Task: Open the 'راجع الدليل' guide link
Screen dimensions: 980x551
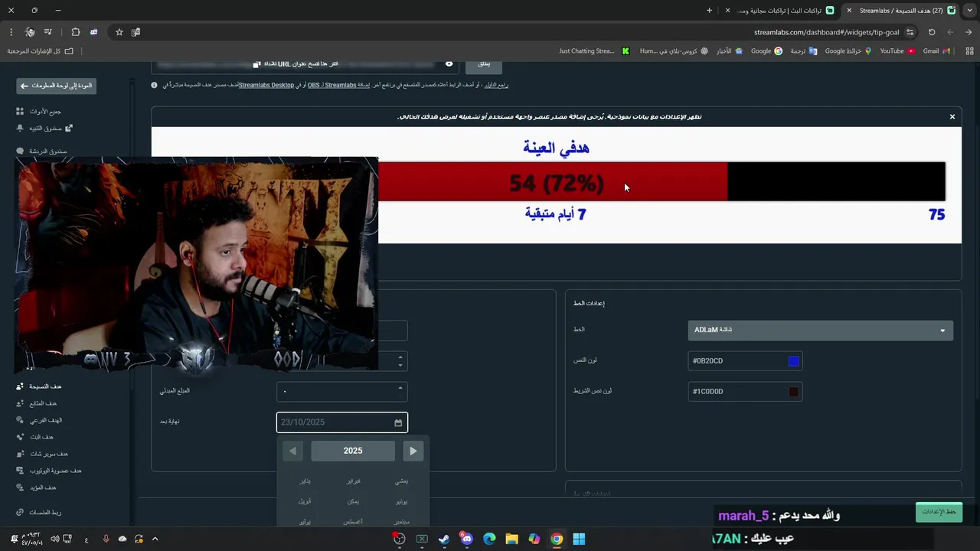Action: 495,85
